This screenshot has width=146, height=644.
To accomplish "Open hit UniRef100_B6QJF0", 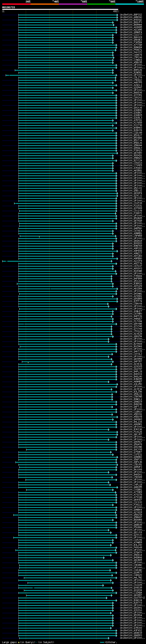I will tap(131, 22).
